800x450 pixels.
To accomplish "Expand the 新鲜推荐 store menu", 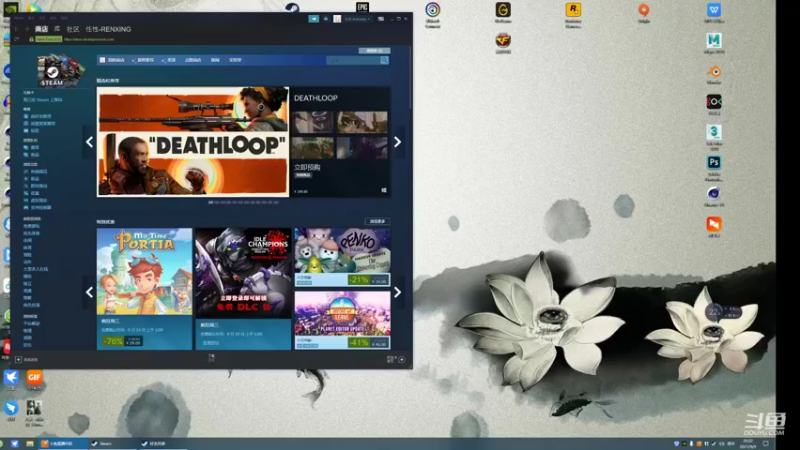I will (x=145, y=60).
